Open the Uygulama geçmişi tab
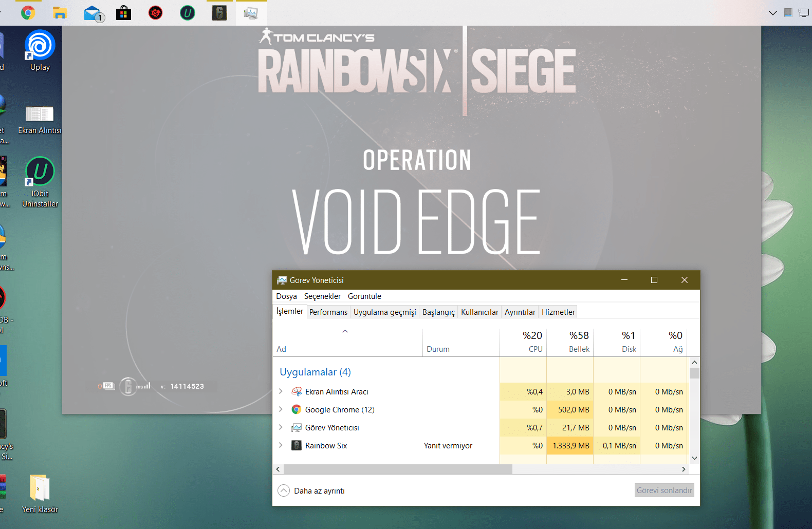This screenshot has height=529, width=812. [x=385, y=312]
